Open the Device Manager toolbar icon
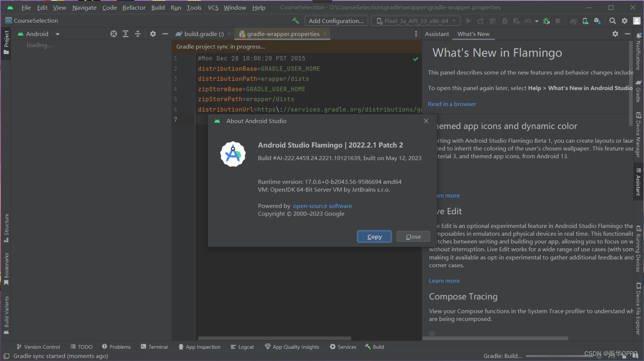 (x=585, y=21)
